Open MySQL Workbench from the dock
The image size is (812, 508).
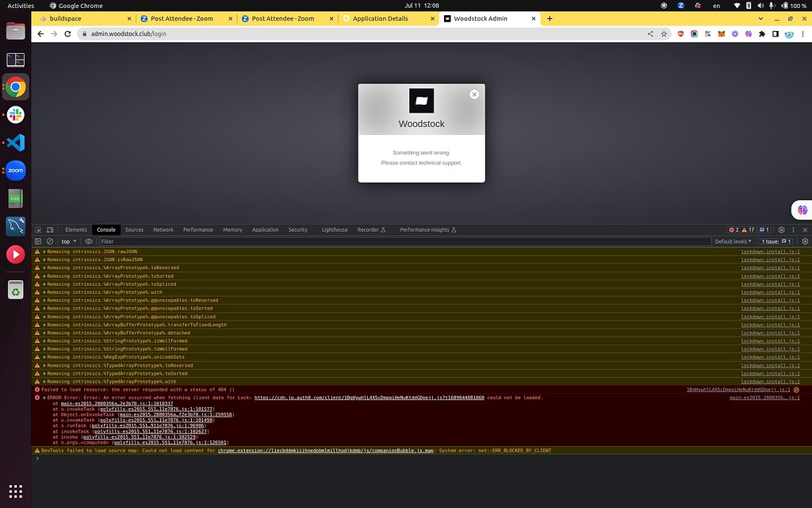point(16,226)
